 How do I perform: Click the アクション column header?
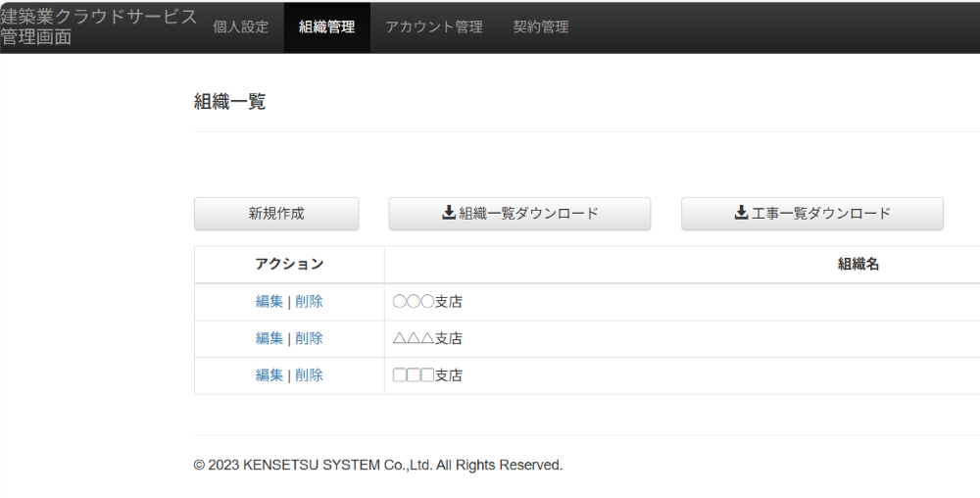click(x=289, y=264)
